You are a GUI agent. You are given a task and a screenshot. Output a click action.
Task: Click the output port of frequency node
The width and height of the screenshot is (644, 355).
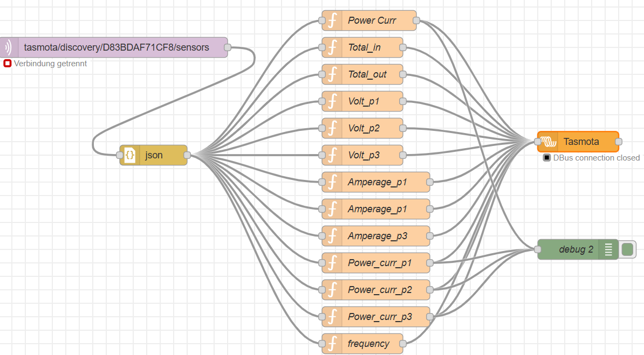tap(403, 344)
